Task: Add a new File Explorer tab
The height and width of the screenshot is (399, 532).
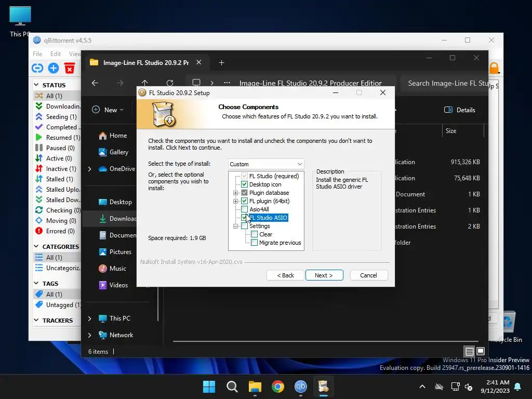Action: (221, 63)
